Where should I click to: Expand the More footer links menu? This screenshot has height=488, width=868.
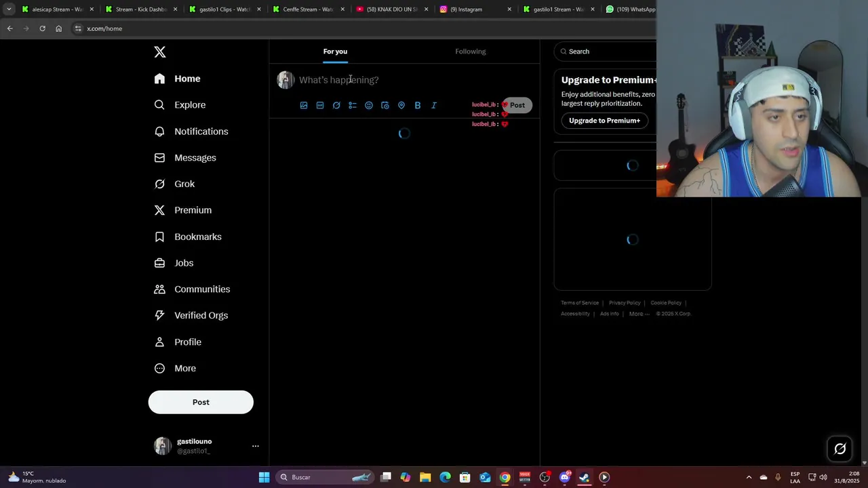[x=639, y=314]
